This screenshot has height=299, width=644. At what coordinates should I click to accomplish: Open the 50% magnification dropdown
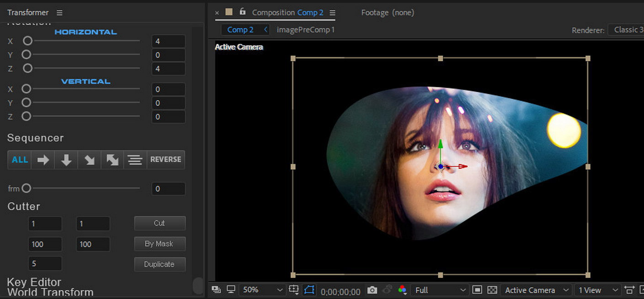[261, 290]
